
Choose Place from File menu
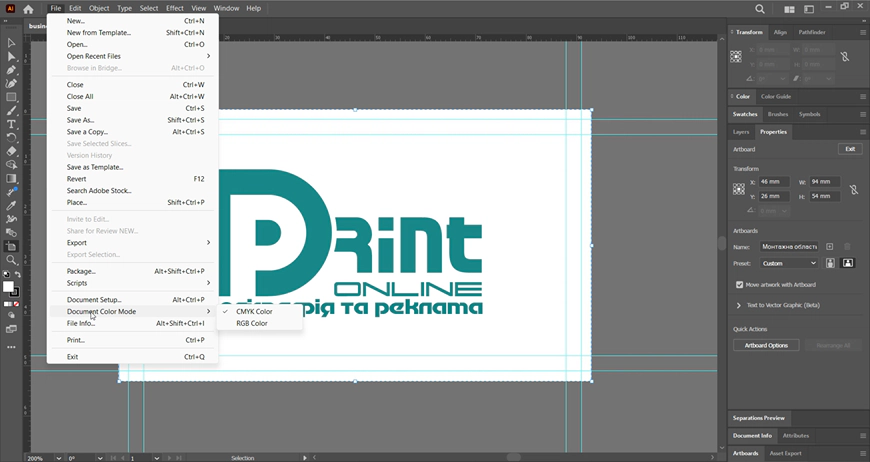point(133,202)
